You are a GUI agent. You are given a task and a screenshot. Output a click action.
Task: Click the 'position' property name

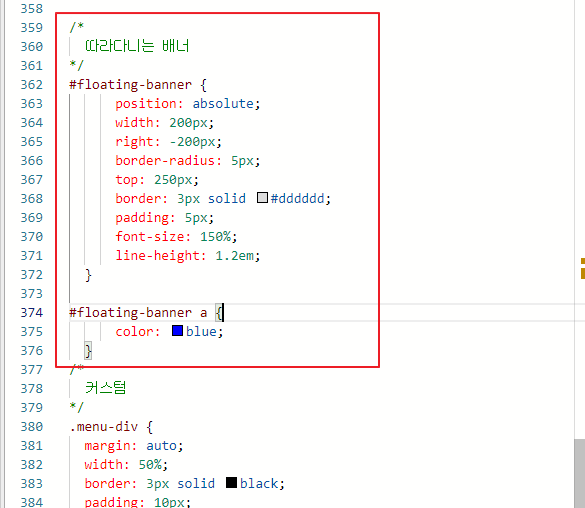click(146, 104)
